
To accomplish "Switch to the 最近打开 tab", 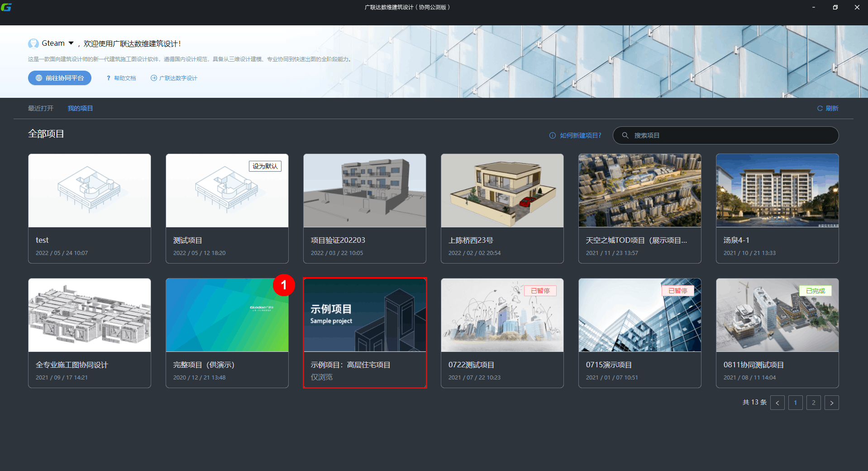I will [x=41, y=108].
